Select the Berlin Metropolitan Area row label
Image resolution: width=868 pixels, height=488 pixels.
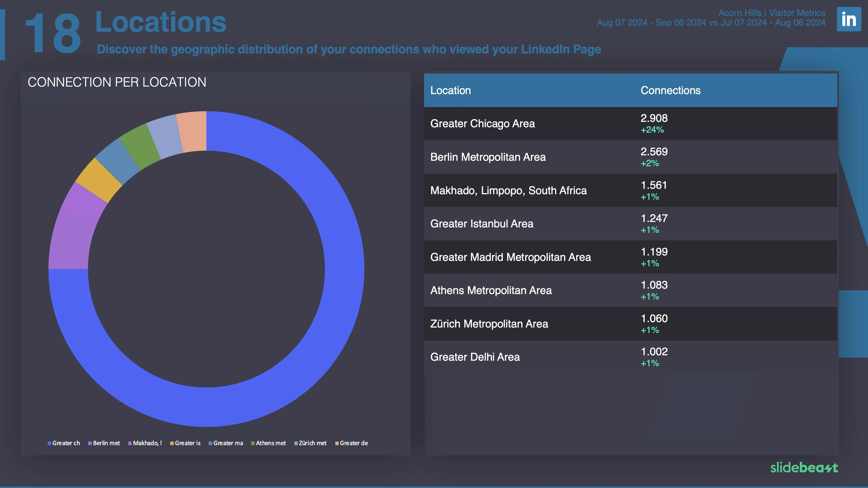pos(488,157)
